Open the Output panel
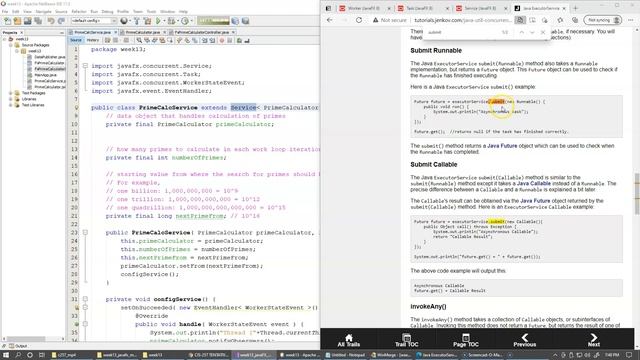640x360 pixels. point(18,346)
